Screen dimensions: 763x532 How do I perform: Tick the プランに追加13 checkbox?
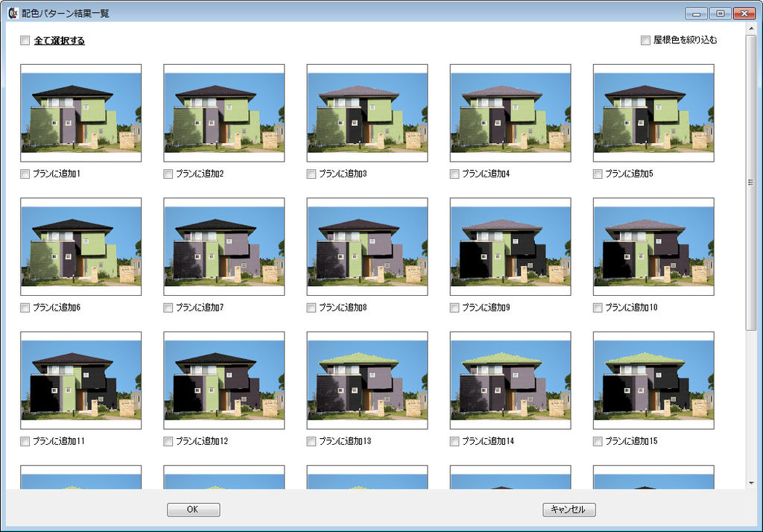[x=311, y=441]
